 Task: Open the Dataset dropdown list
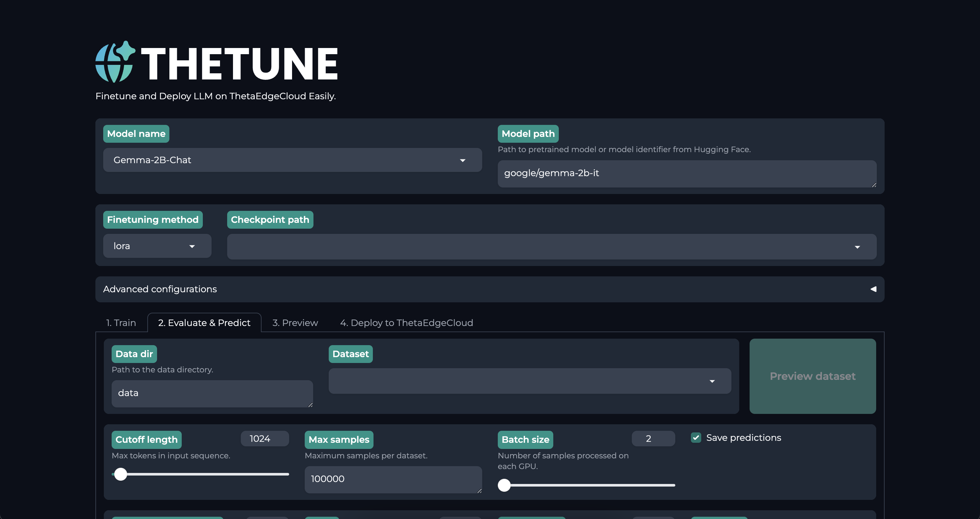[x=529, y=381]
